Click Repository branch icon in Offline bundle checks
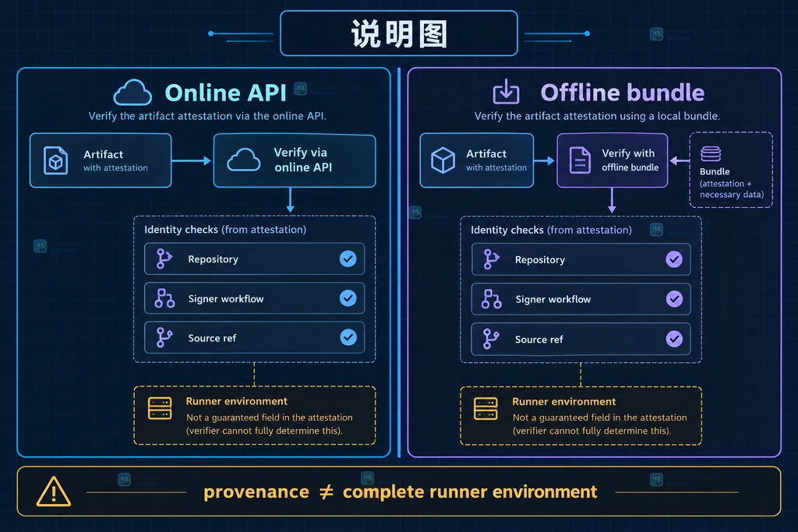This screenshot has height=532, width=798. point(491,259)
